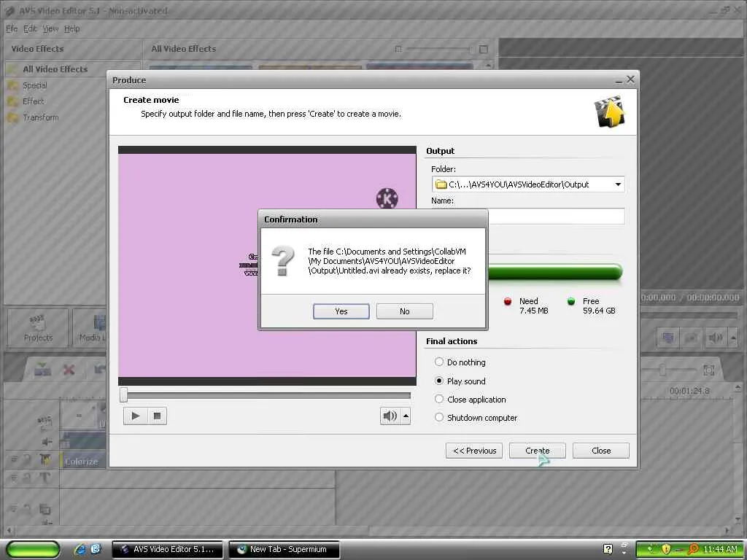Click the main preview volume speaker icon
747x560 pixels.
tap(715, 338)
